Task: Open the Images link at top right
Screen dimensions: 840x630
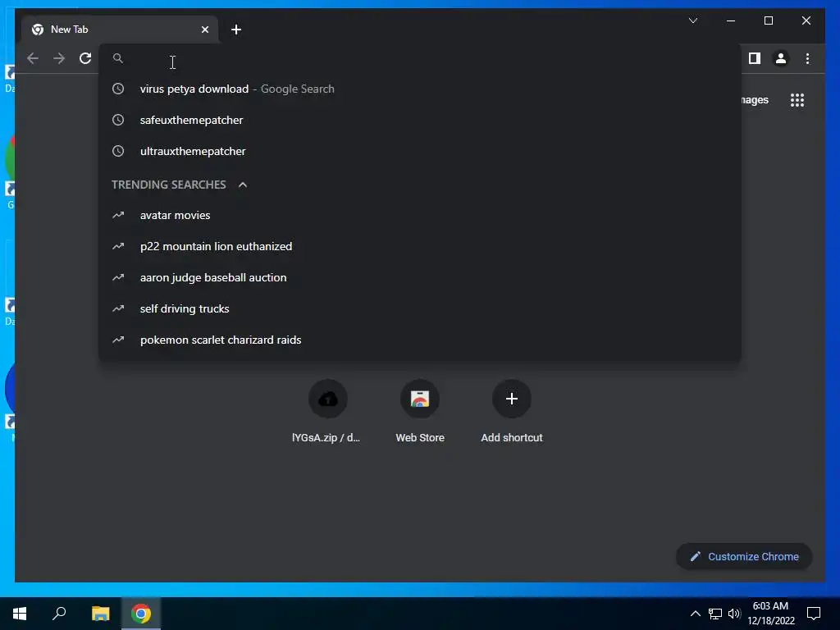Action: (755, 100)
